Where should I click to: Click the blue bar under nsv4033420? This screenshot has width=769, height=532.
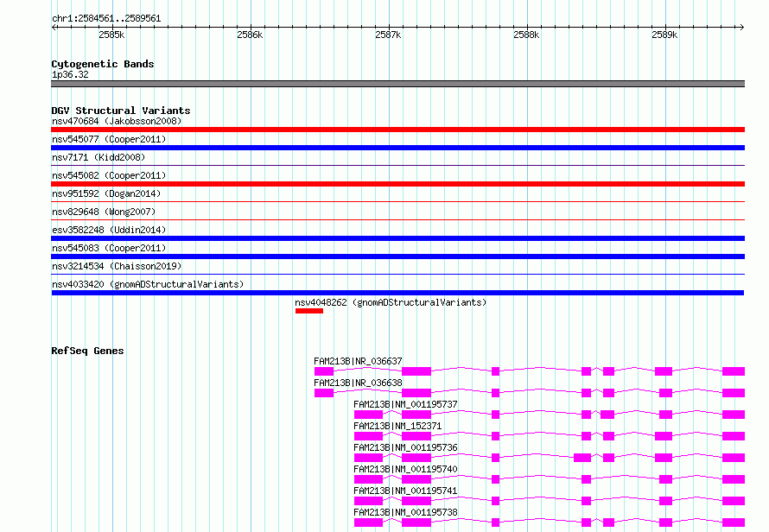tap(397, 293)
